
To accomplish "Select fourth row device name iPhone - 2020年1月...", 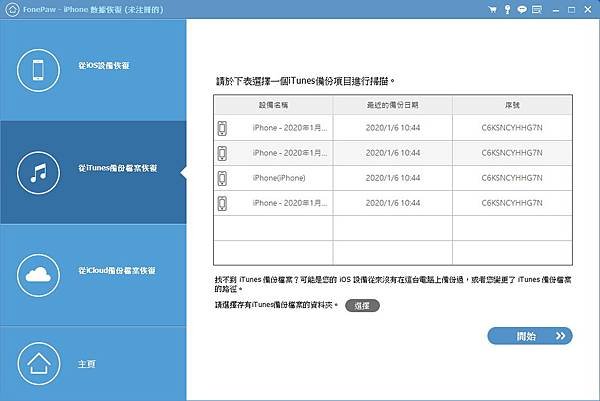I will [x=290, y=203].
